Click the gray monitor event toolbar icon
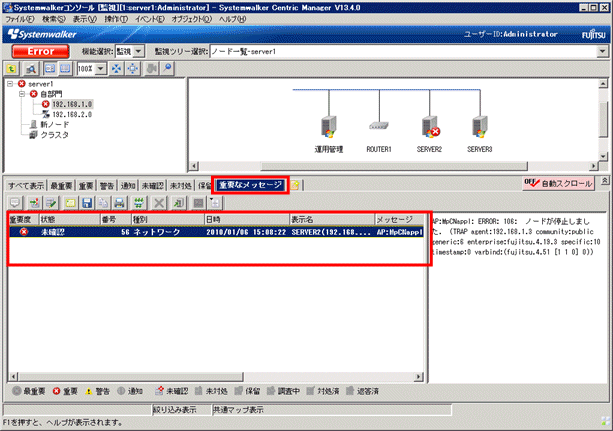The image size is (613, 431). tap(199, 203)
